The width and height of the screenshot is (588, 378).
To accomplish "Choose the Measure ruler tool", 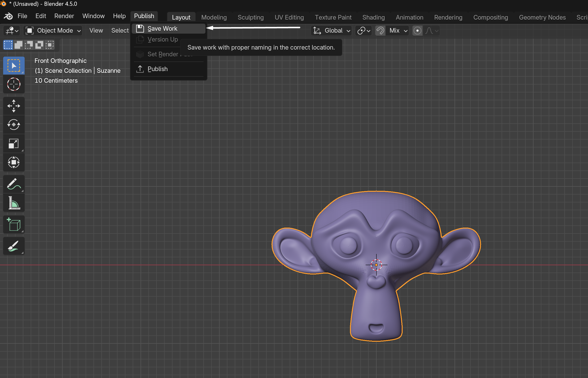I will (x=14, y=203).
